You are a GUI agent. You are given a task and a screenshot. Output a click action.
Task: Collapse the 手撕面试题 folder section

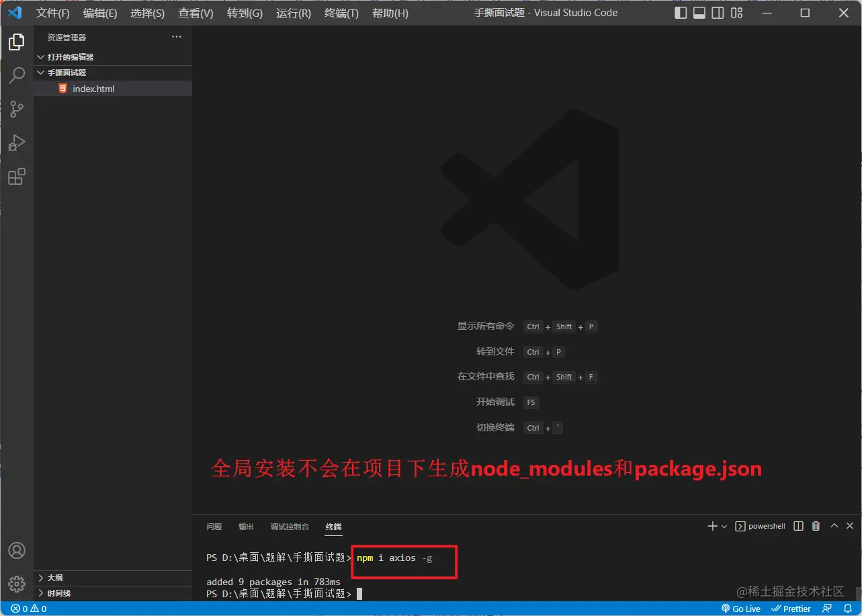[x=113, y=73]
